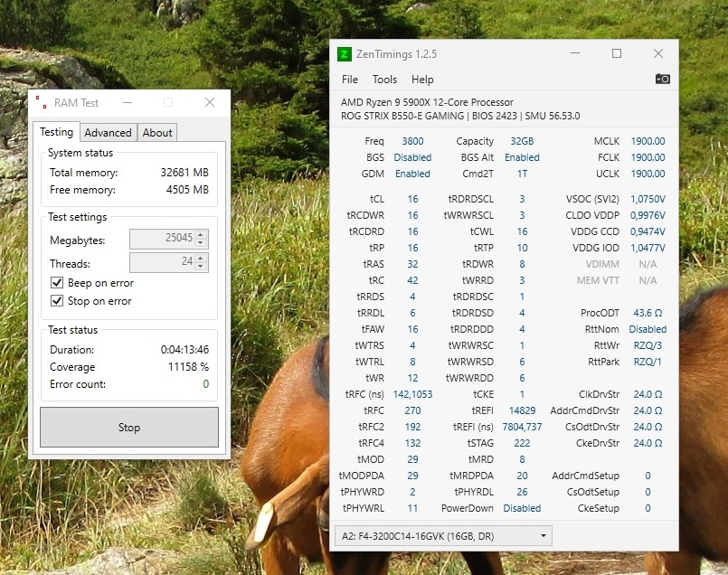Click the tRFC2 value 192
728x575 pixels.
[x=412, y=427]
